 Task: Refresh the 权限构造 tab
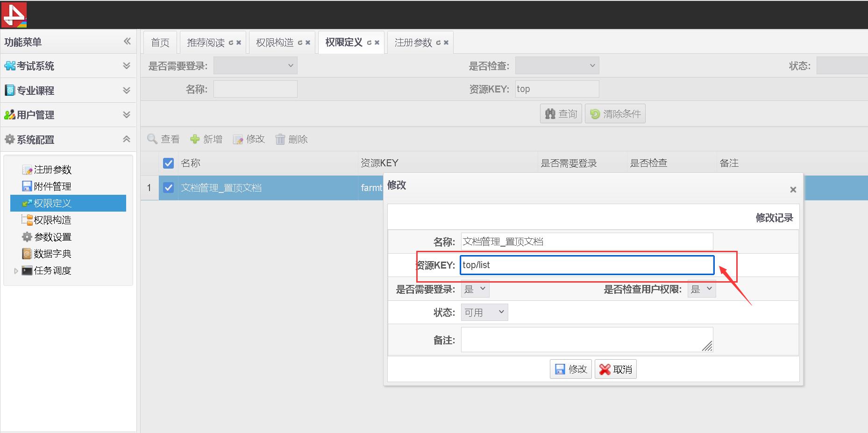coord(300,43)
